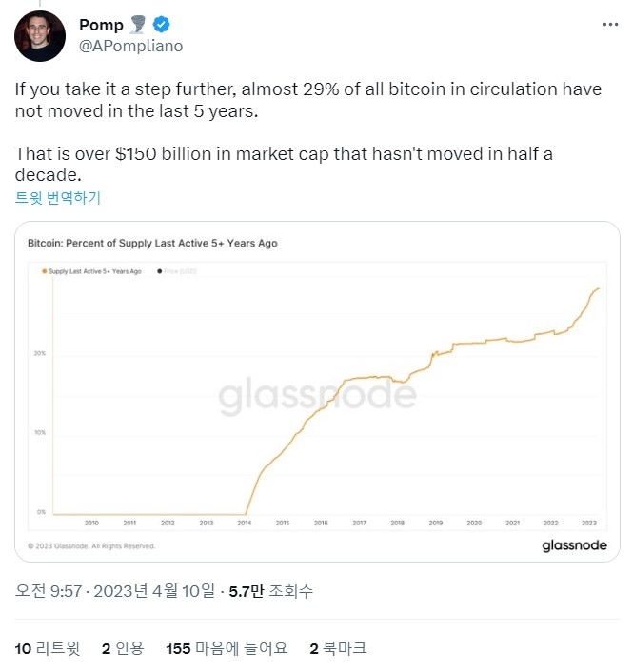
Task: Open the Glassnode chart image
Action: (317, 391)
